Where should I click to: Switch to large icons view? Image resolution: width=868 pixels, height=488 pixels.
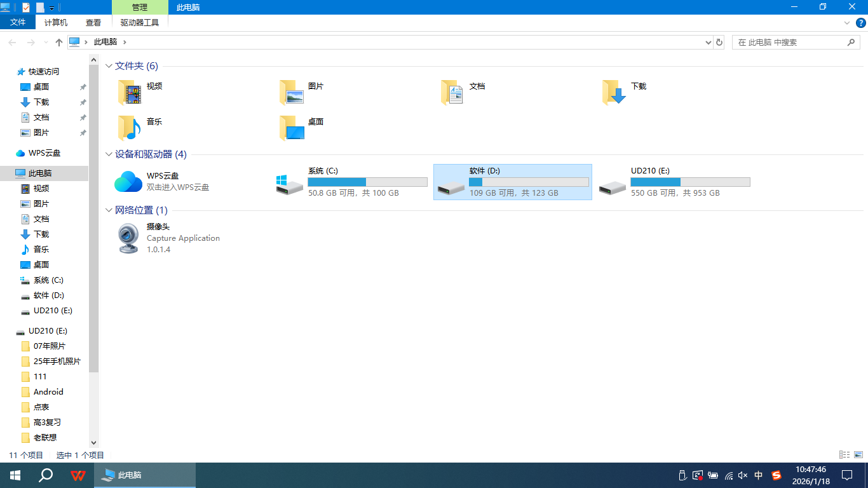click(x=858, y=455)
